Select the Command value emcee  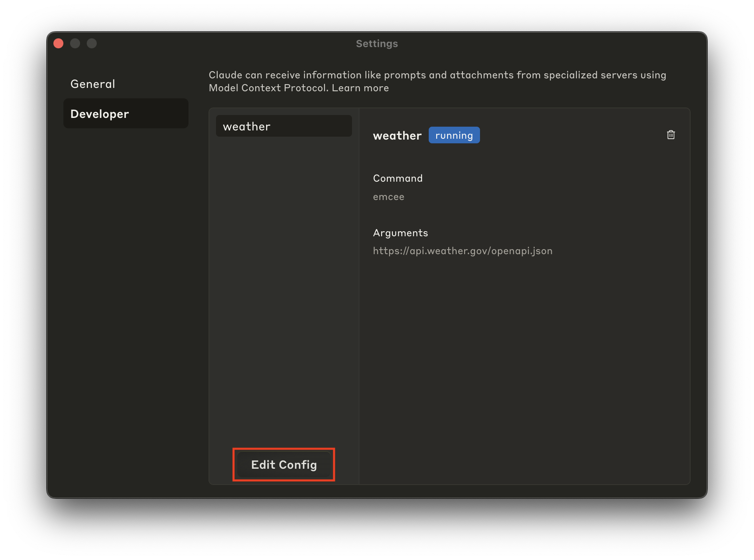coord(388,197)
